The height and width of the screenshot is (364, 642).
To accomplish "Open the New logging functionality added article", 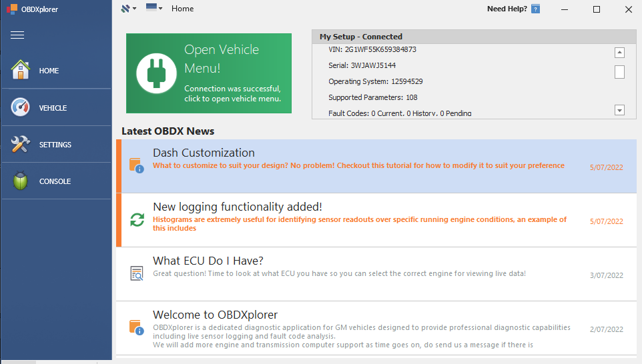I will [376, 220].
